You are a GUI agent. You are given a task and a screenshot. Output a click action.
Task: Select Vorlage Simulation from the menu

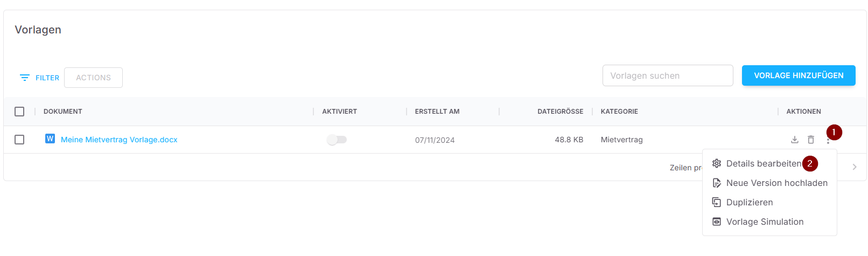click(x=765, y=222)
